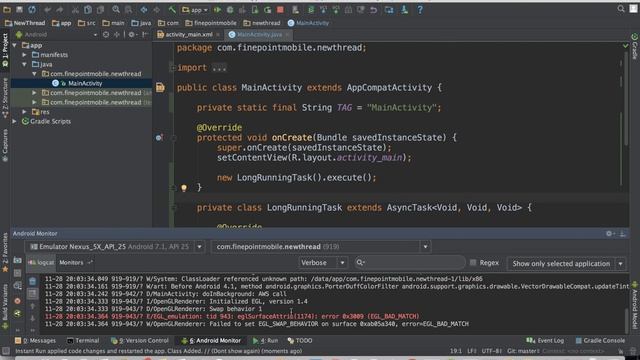Click the Undo arrow in the toolbar
Viewport: 640px width, 360px height.
[47, 9]
